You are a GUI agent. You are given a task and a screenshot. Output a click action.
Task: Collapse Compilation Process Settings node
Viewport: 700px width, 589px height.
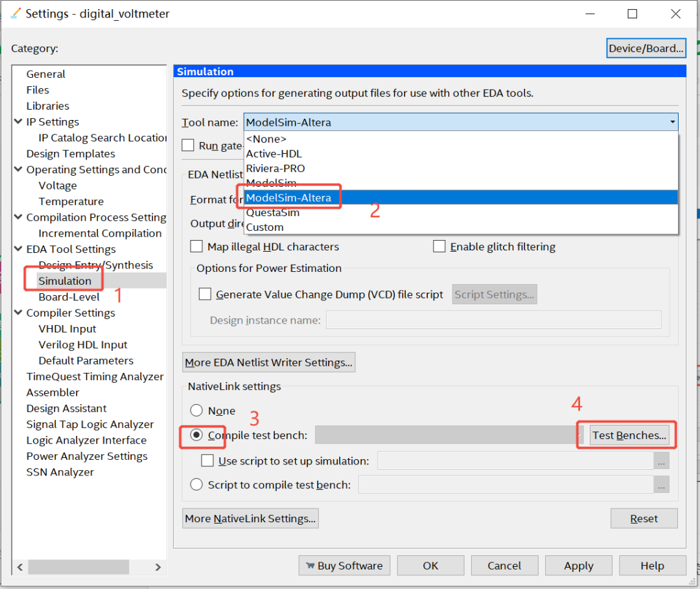tap(18, 217)
